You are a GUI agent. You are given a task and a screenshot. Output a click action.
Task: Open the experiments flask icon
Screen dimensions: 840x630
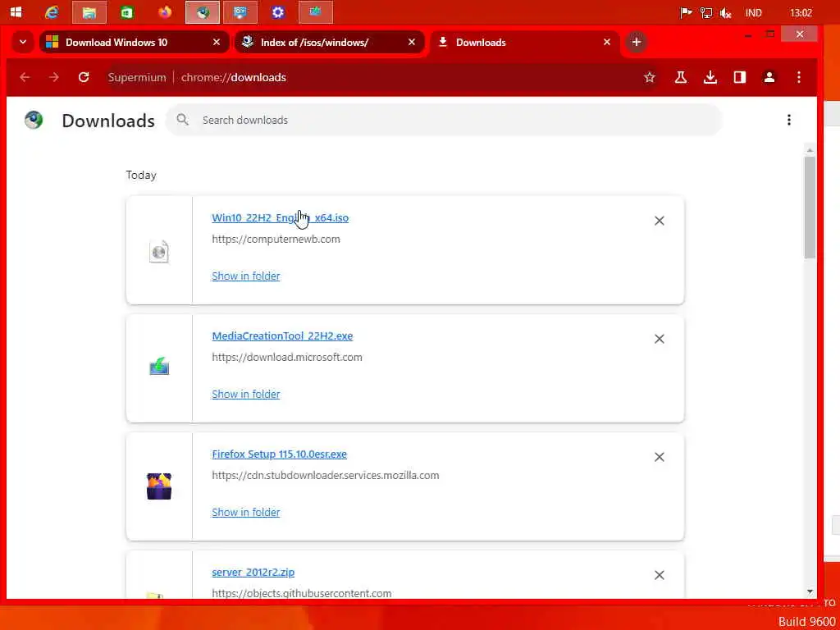coord(680,77)
